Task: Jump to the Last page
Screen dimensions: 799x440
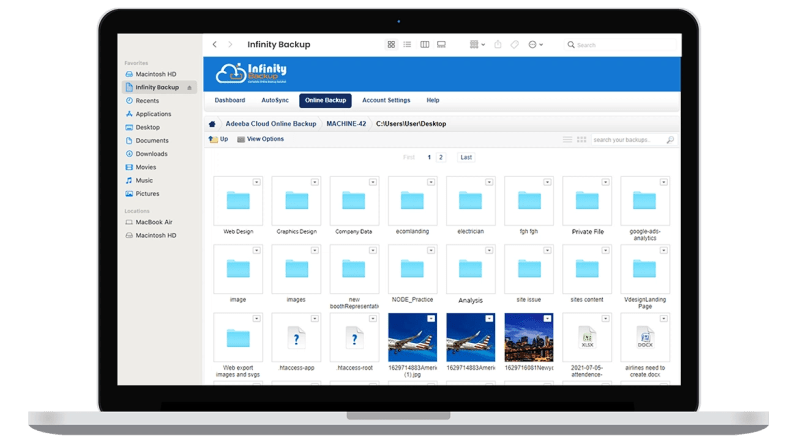Action: (466, 157)
